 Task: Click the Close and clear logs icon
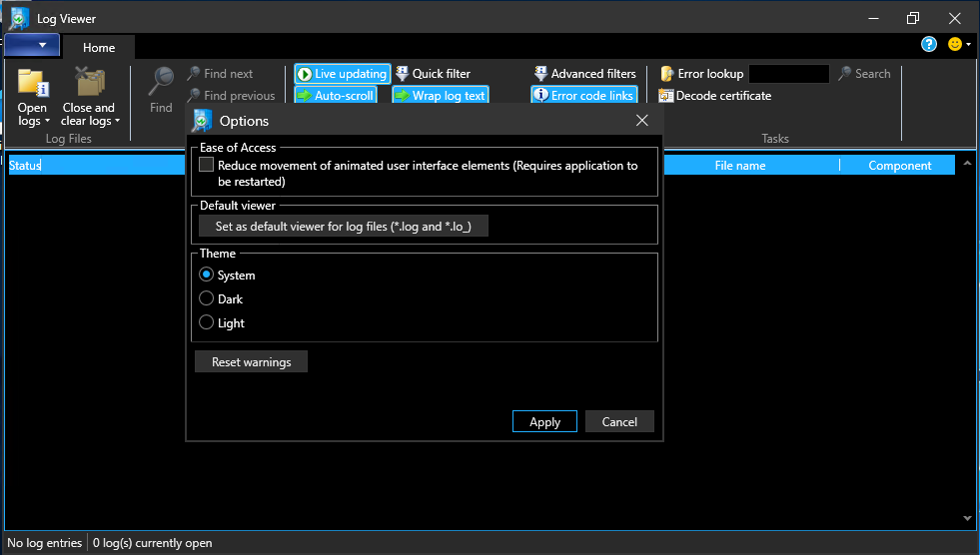(x=89, y=83)
